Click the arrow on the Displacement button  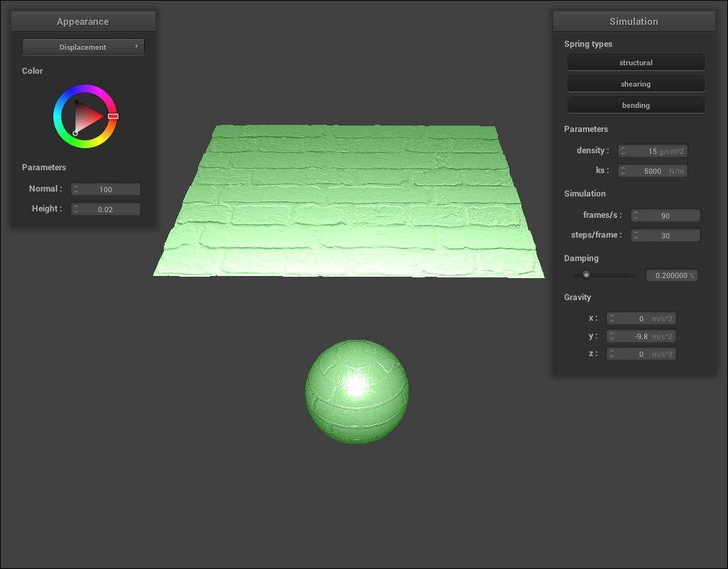136,47
